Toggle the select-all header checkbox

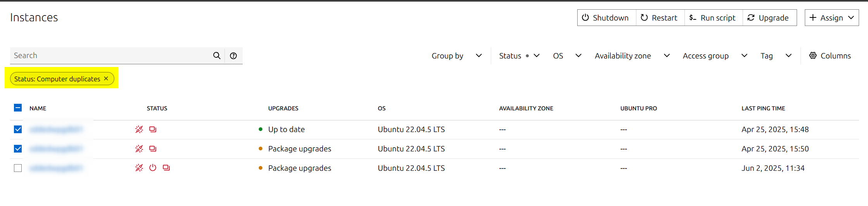coord(18,108)
